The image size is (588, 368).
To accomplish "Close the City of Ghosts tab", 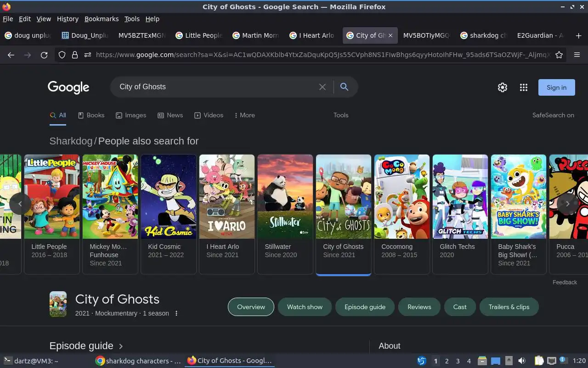I will pos(390,35).
